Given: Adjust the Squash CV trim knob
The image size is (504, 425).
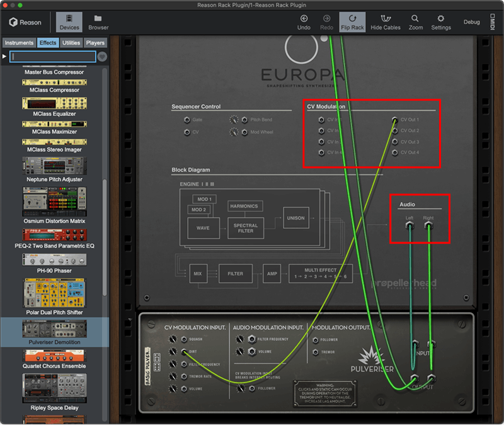Looking at the screenshot, I should click(173, 339).
